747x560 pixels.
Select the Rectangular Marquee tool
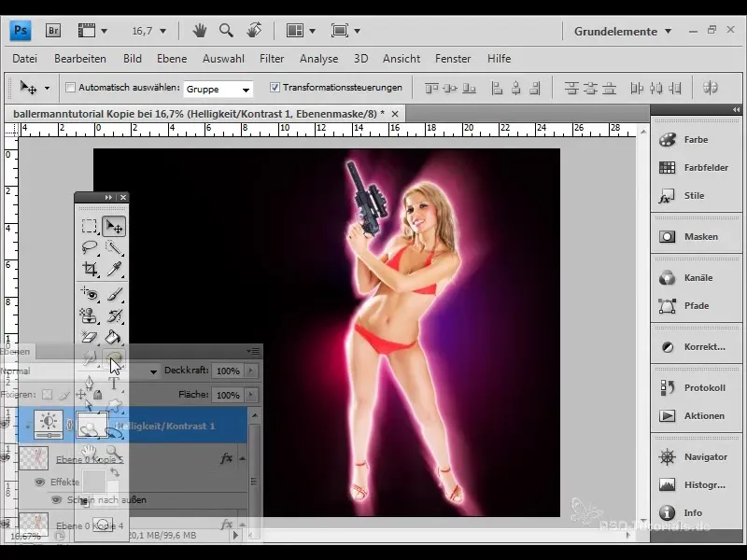click(89, 226)
